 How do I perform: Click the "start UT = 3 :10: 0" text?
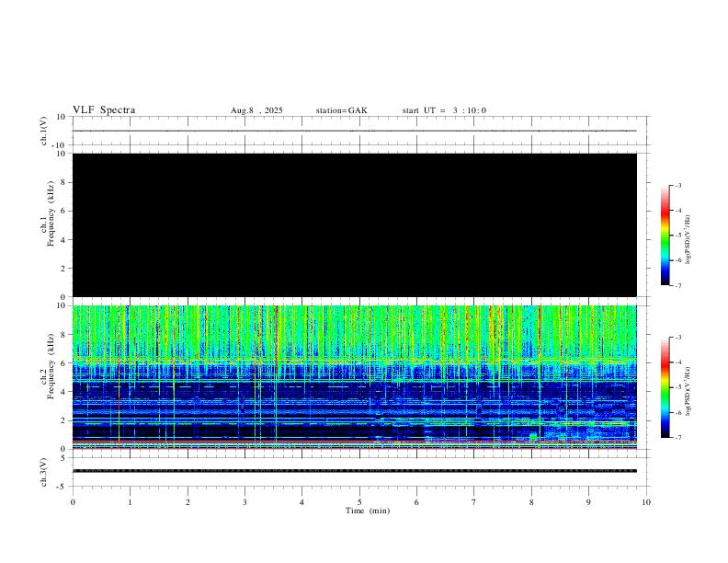(x=444, y=110)
